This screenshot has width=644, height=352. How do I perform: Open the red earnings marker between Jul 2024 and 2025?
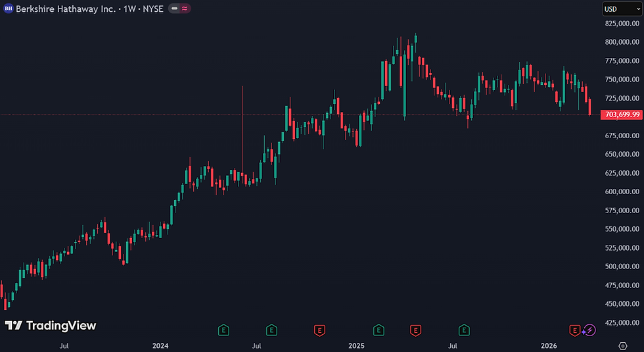click(x=319, y=330)
